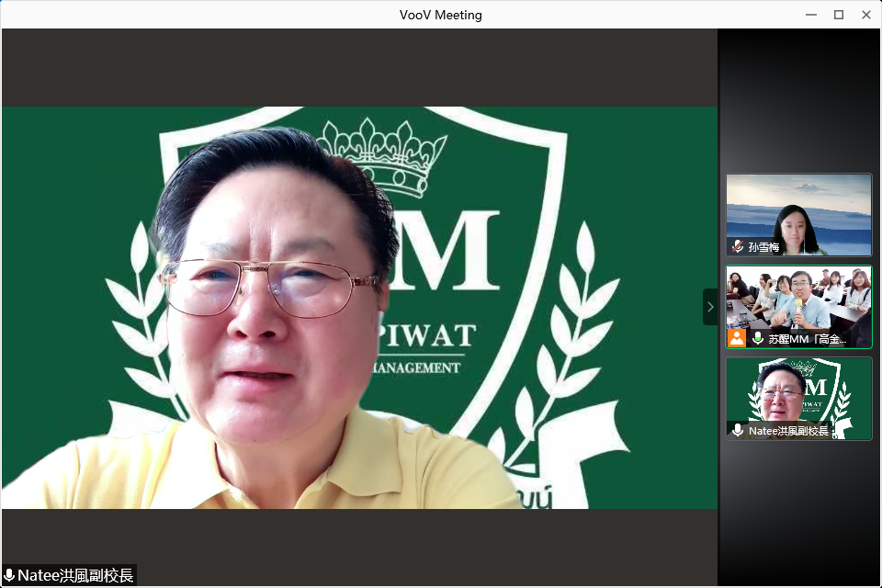882x588 pixels.
Task: Close the VooV Meeting window
Action: 866,15
